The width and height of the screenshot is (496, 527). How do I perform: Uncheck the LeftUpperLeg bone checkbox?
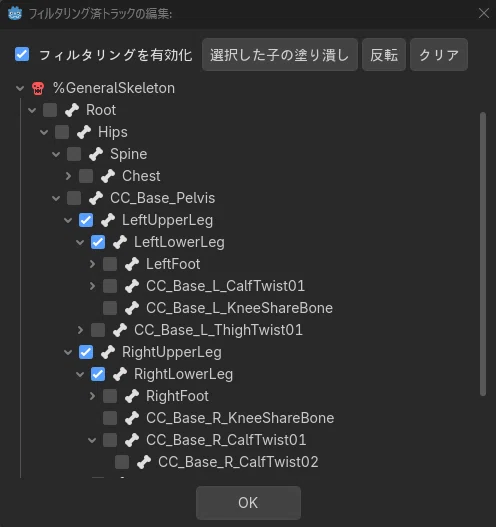coord(86,220)
